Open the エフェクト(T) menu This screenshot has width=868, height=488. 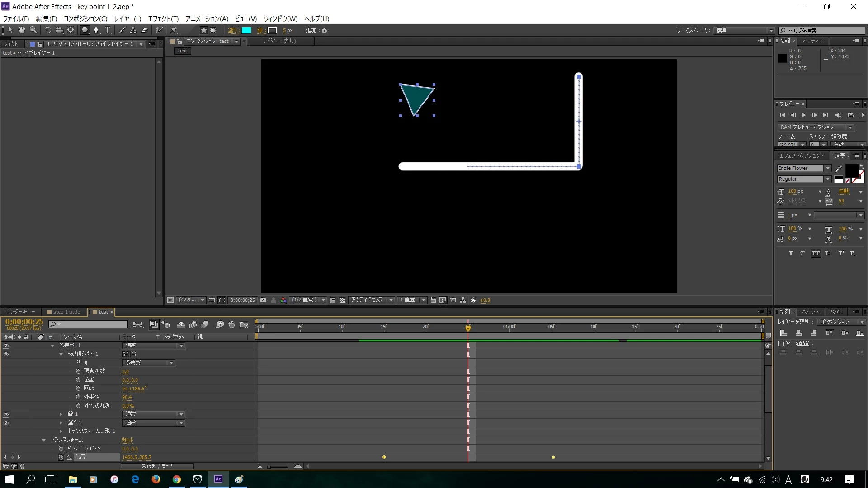pos(163,19)
